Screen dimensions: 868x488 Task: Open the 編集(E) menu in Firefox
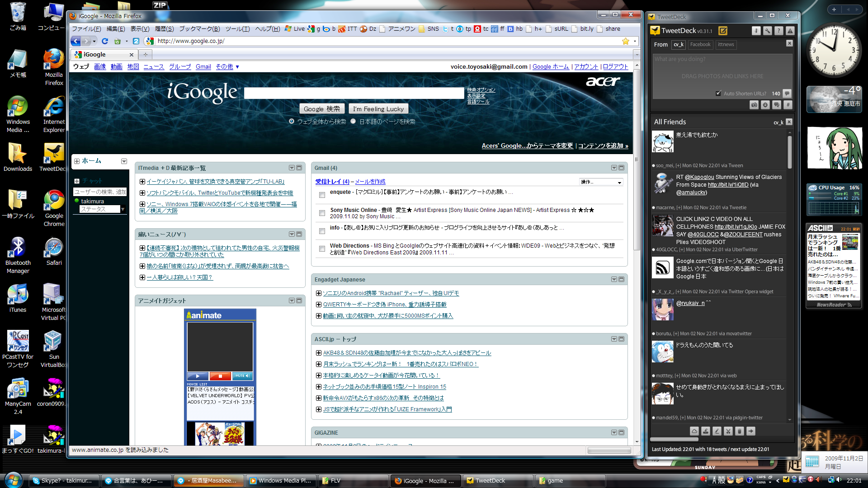(116, 28)
